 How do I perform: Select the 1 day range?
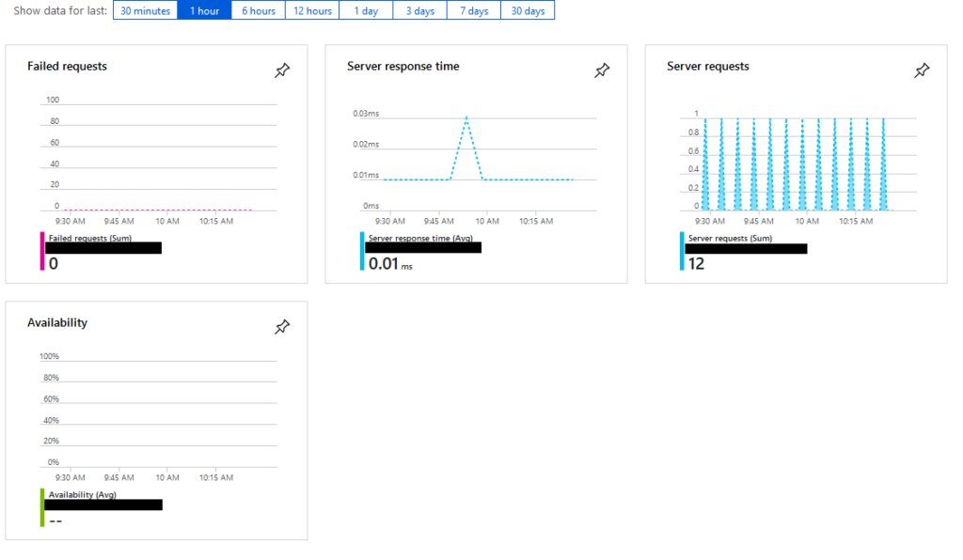[x=366, y=10]
